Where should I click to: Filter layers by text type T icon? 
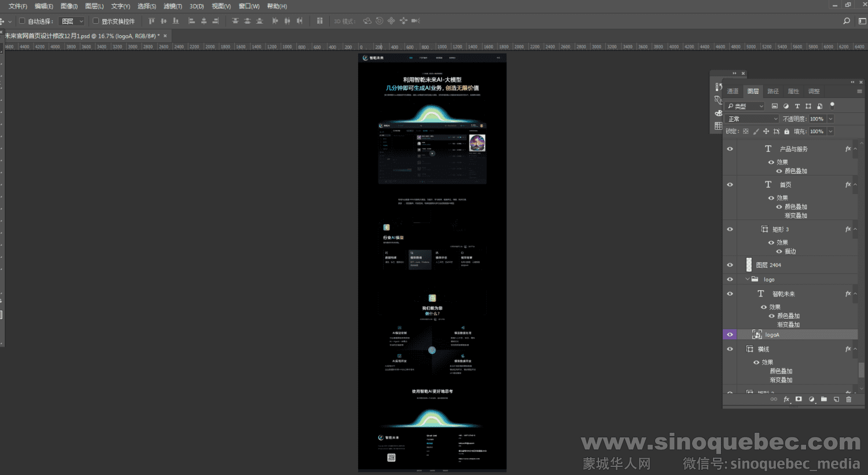pyautogui.click(x=797, y=106)
